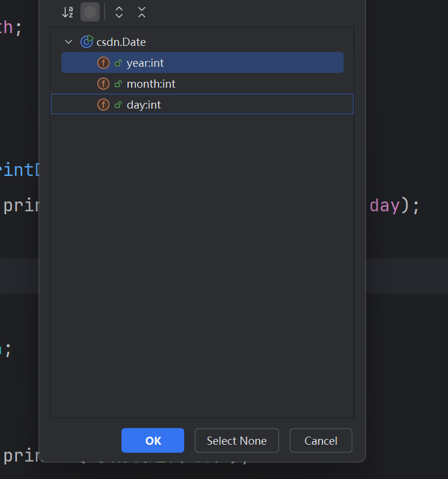Image resolution: width=448 pixels, height=479 pixels.
Task: Click the lock visibility icon of day:int
Action: point(118,105)
